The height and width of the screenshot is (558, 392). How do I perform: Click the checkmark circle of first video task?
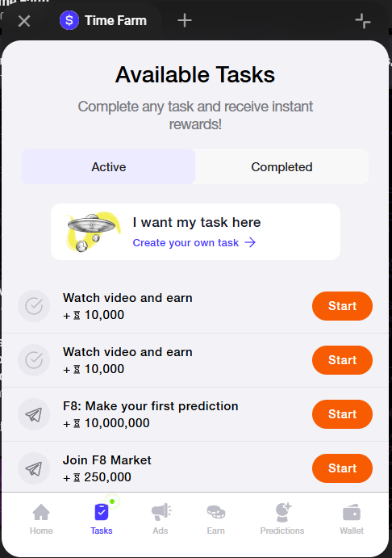point(34,306)
